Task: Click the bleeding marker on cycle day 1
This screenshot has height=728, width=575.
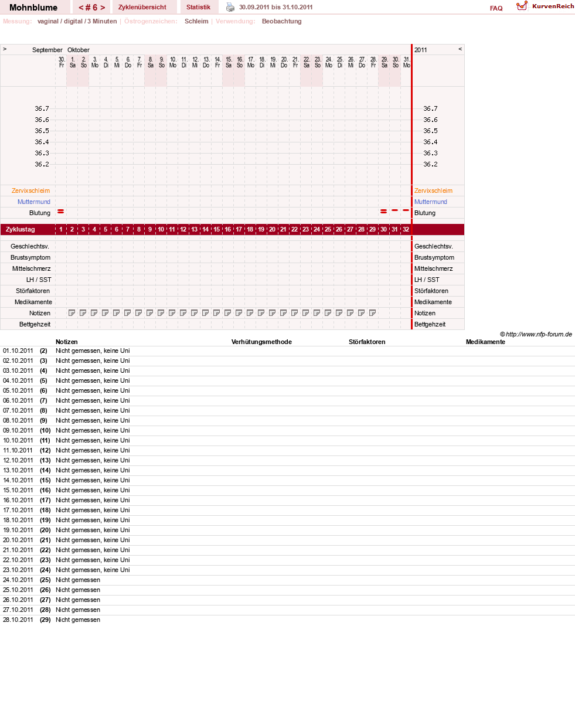Action: tap(61, 211)
